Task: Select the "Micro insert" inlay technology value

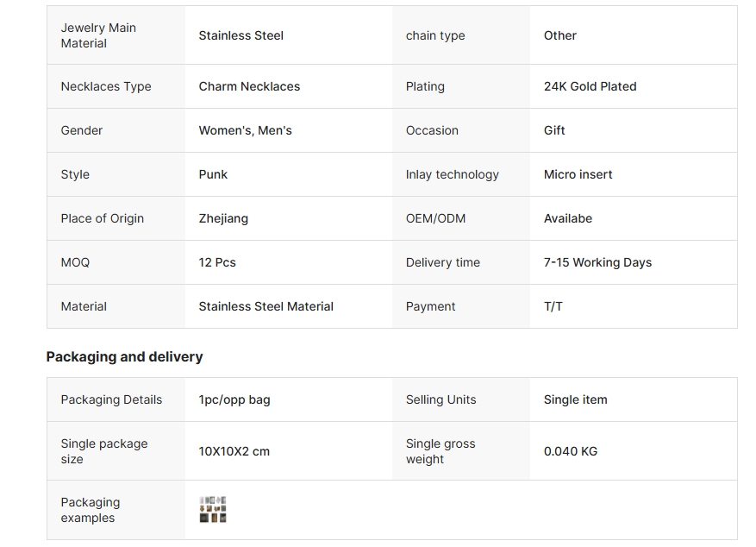Action: 578,174
